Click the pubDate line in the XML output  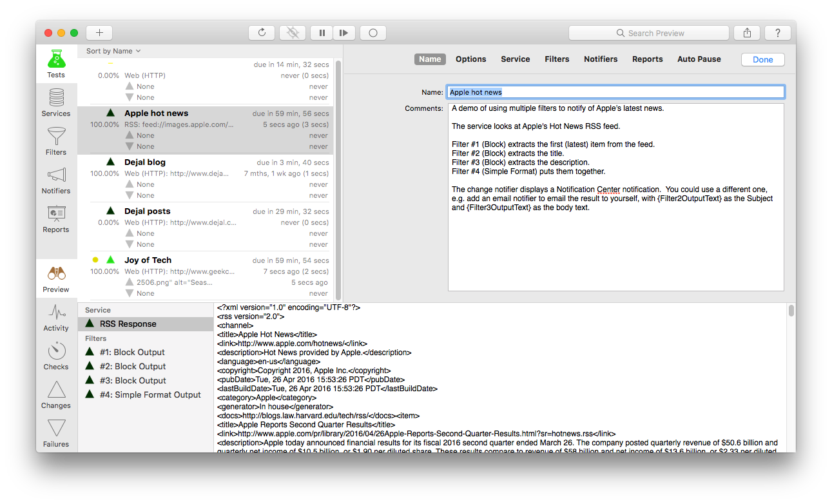[311, 380]
